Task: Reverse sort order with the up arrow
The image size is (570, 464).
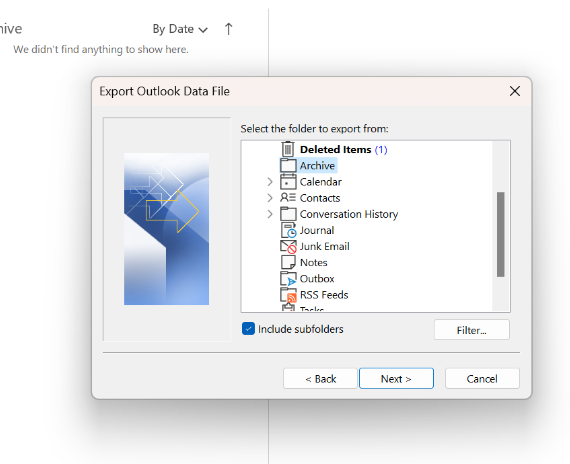Action: [228, 29]
